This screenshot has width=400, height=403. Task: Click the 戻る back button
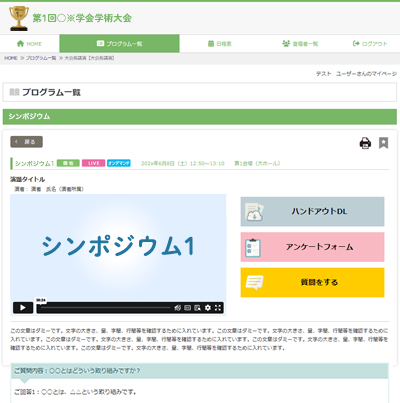tap(26, 142)
